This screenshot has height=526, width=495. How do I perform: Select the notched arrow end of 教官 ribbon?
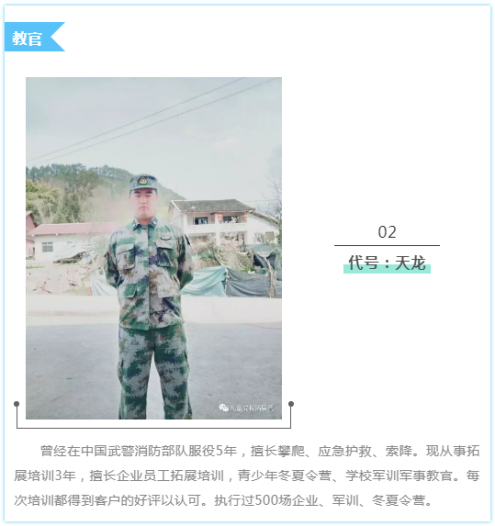[x=58, y=37]
